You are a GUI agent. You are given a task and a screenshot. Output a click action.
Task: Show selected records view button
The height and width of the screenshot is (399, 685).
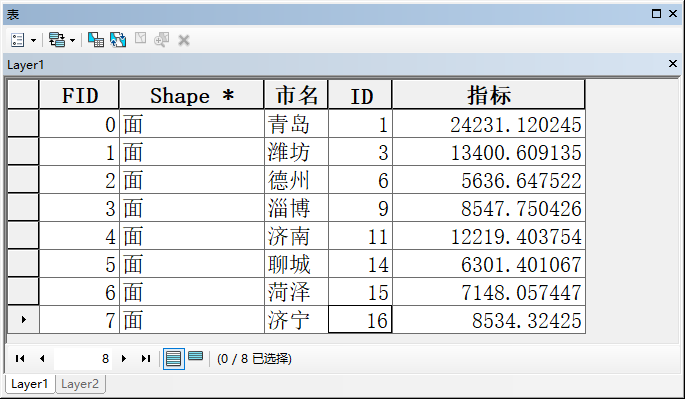[x=195, y=356]
